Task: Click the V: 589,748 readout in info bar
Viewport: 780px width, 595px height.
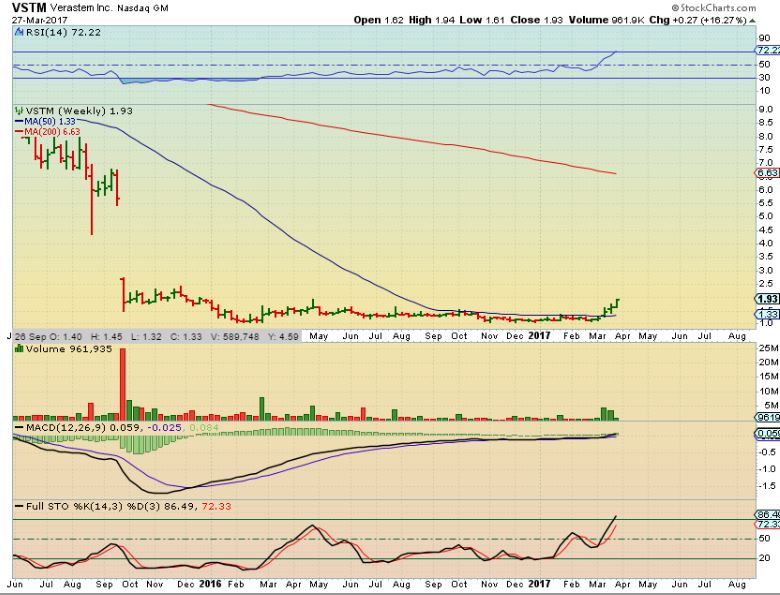Action: coord(235,336)
